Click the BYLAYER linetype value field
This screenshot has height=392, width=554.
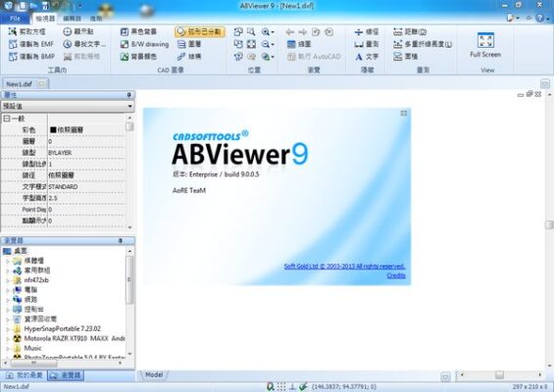86,153
